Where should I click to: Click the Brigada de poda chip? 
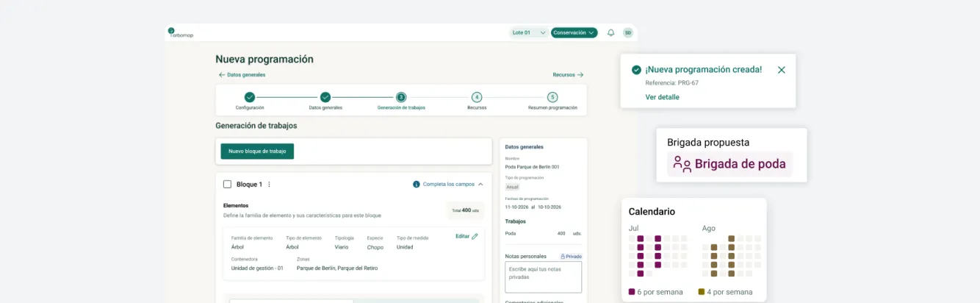click(730, 164)
